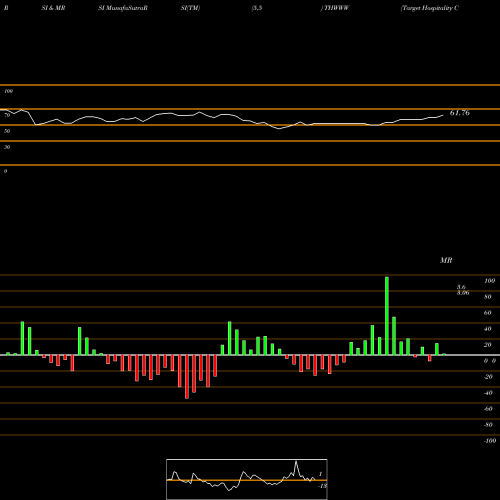Click the 40 label on the MR axis
500x500 pixels.
pos(488,329)
